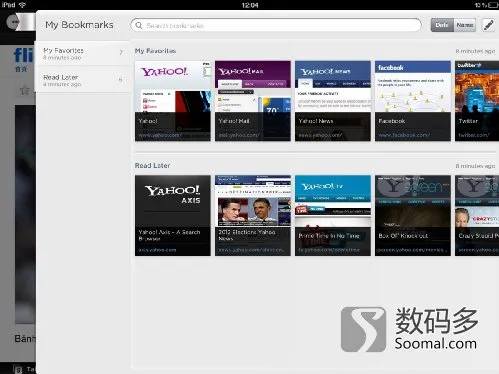Open the Prime Time In No Time bookmark
Screen dimensions: 499x374
[333, 215]
